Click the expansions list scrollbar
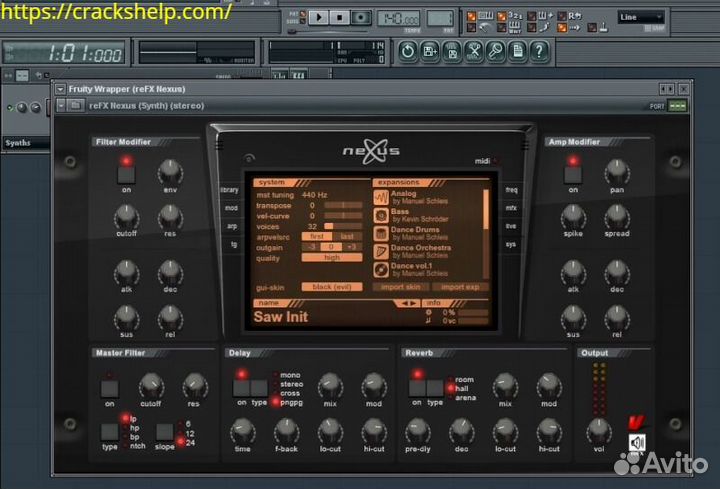 [x=485, y=234]
